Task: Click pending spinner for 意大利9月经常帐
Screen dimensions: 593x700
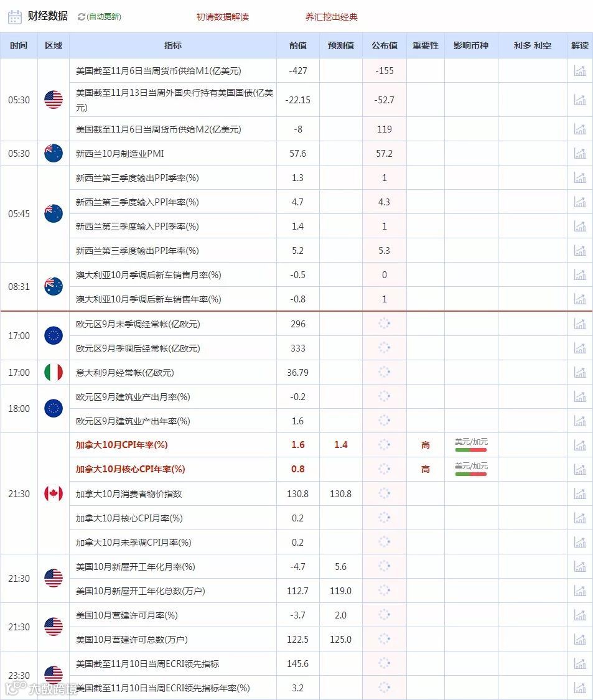Action: click(385, 372)
